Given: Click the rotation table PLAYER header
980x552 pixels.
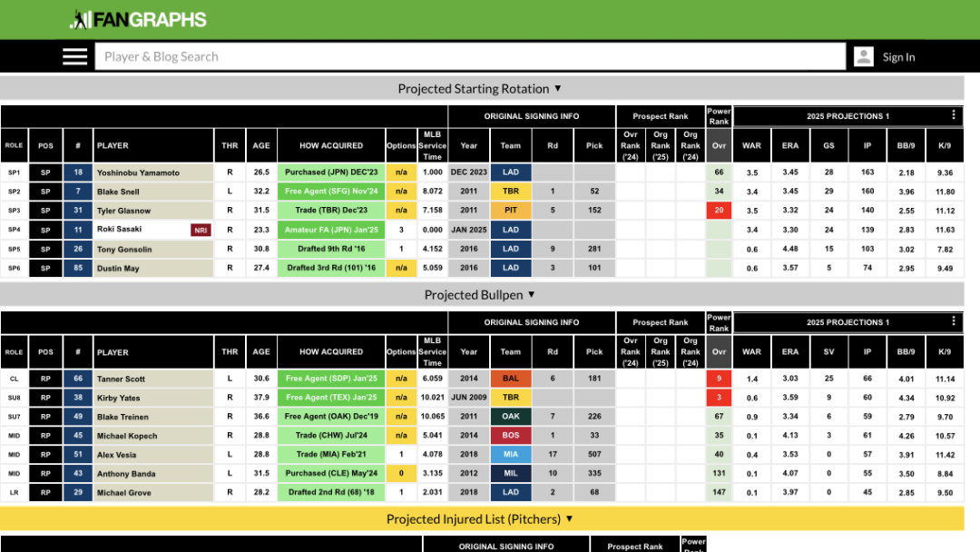Looking at the screenshot, I should [153, 145].
